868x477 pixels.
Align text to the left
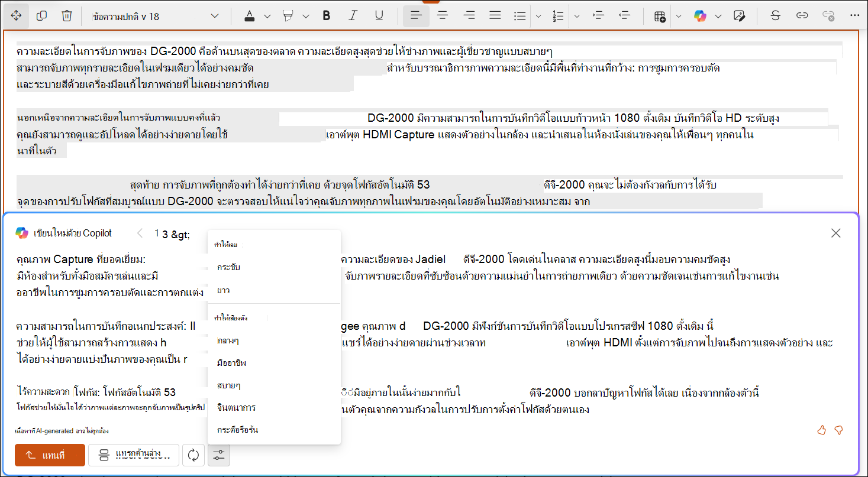(x=416, y=16)
